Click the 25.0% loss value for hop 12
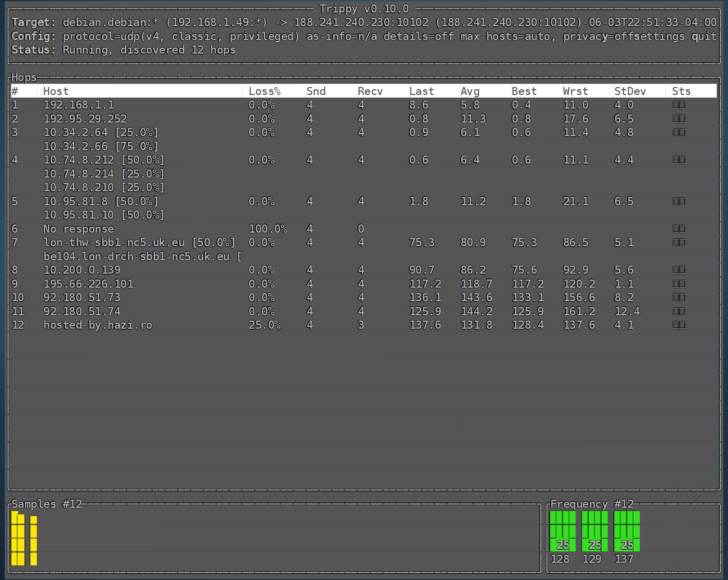 coord(264,325)
